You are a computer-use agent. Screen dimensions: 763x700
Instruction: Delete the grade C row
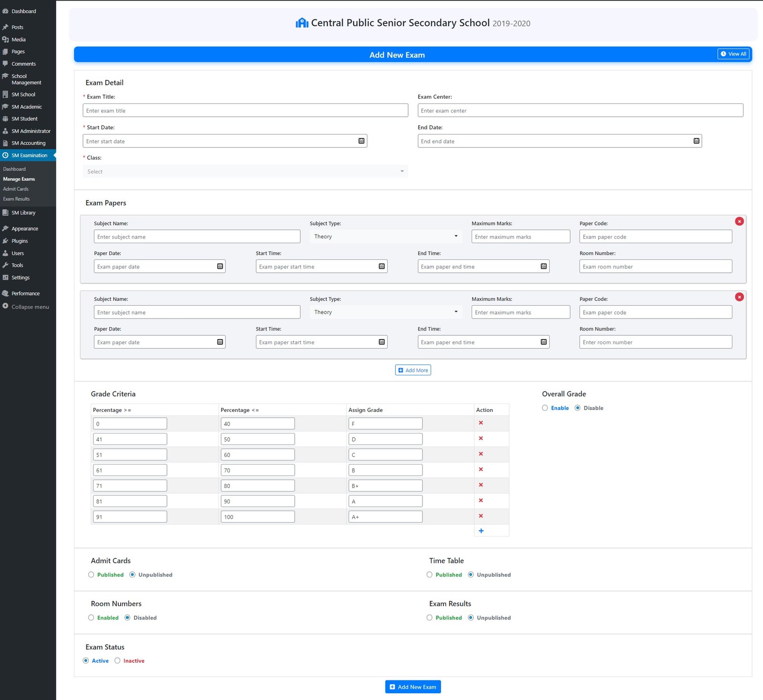[x=481, y=454]
